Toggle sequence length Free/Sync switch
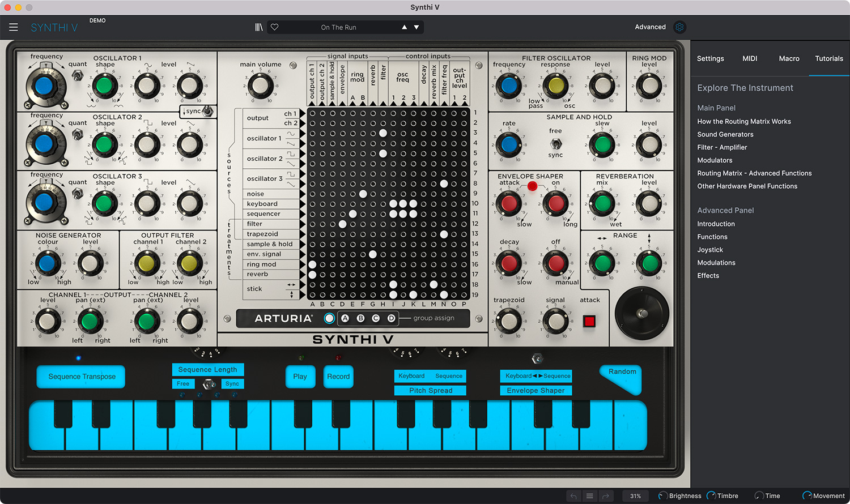Image resolution: width=850 pixels, height=504 pixels. tap(209, 385)
